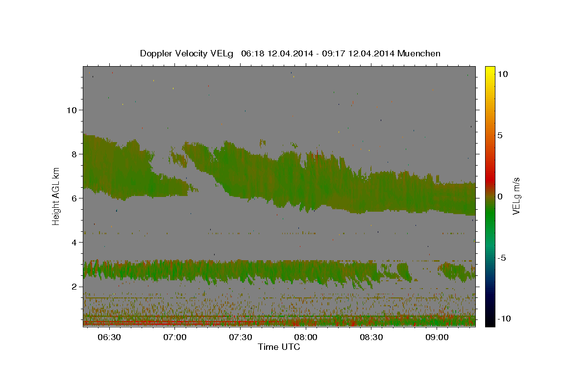The height and width of the screenshot is (392, 588).
Task: Click the 07:30 time tick label
Action: coord(241,338)
